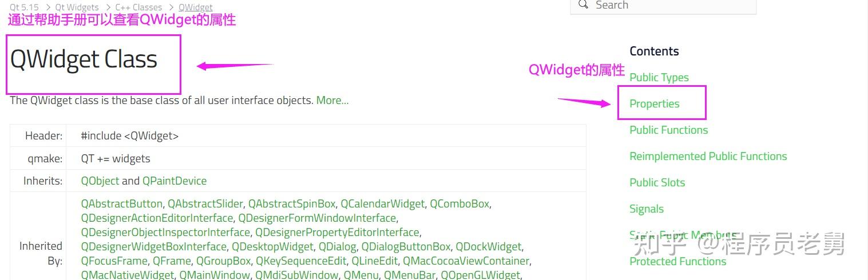868x280 pixels.
Task: Open the QComboBox class link
Action: pos(459,204)
